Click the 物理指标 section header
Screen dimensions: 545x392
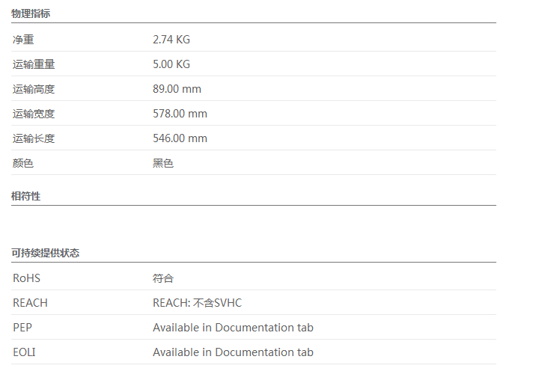31,13
